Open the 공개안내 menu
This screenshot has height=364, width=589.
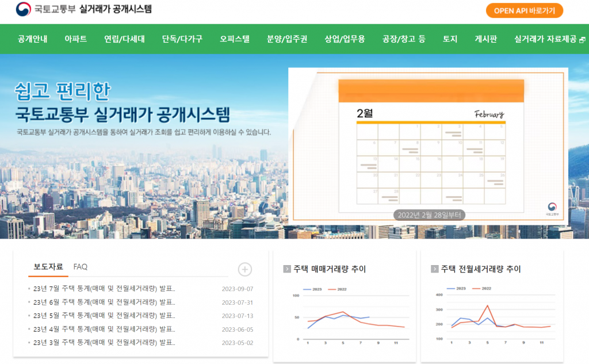point(33,39)
